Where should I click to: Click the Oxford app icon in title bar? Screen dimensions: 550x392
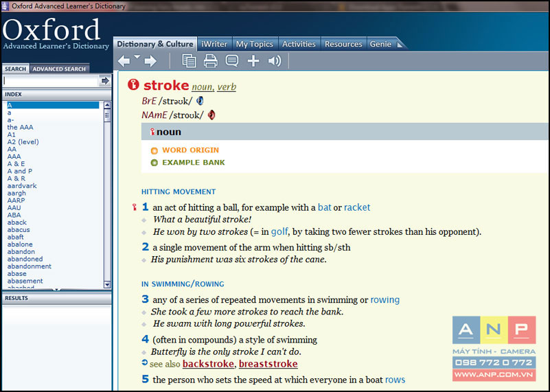tap(5, 6)
